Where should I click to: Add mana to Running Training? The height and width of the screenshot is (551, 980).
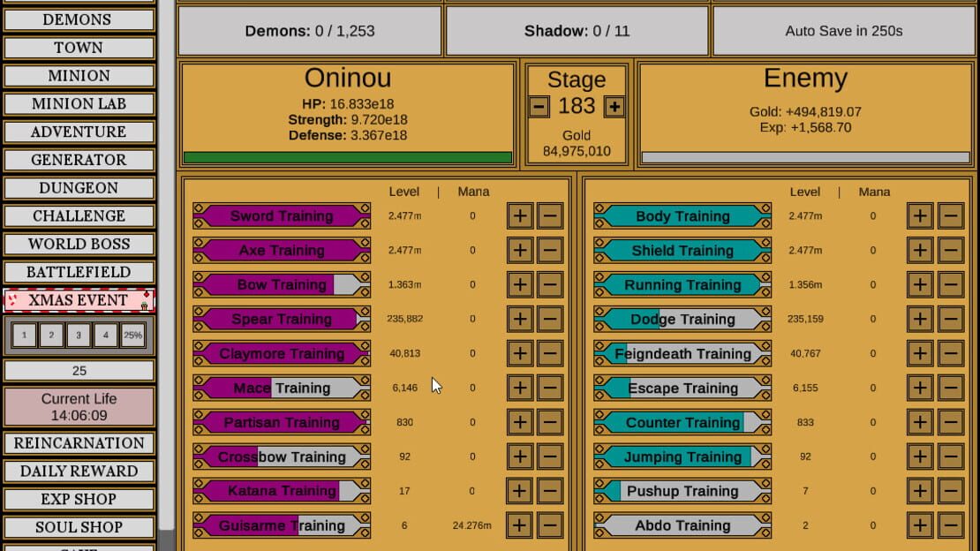point(920,284)
